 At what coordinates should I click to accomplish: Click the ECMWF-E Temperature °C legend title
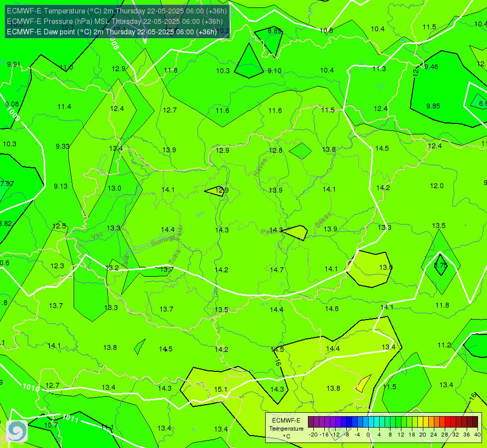click(x=286, y=429)
